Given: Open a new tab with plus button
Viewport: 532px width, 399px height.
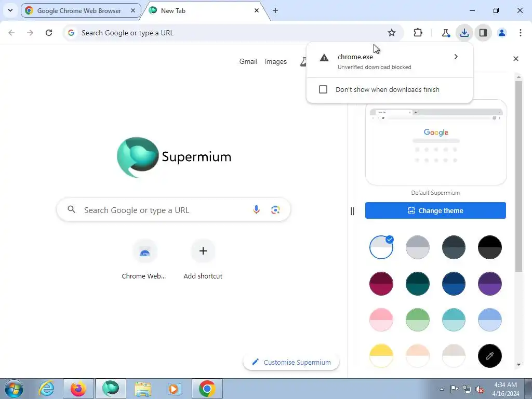Looking at the screenshot, I should pos(275,10).
